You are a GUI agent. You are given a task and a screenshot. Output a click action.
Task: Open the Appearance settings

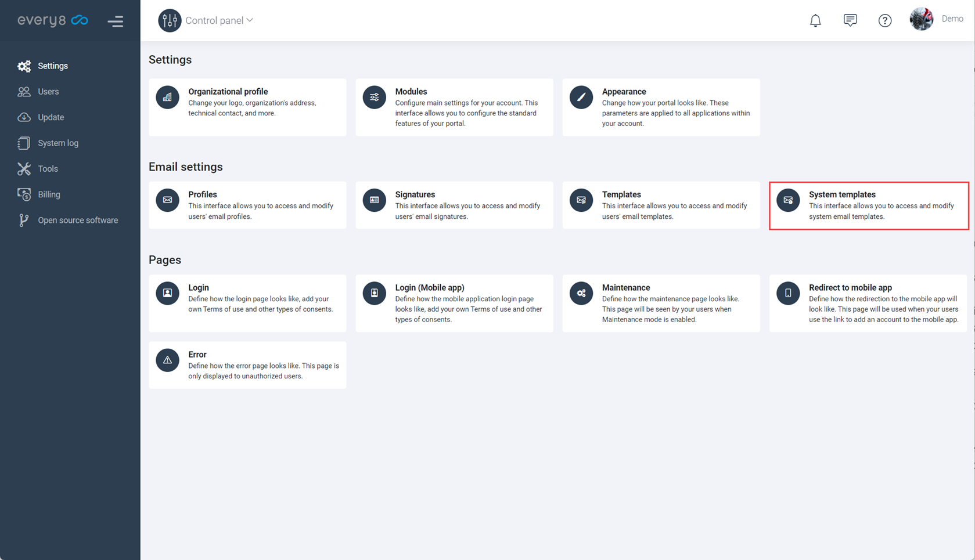point(661,107)
